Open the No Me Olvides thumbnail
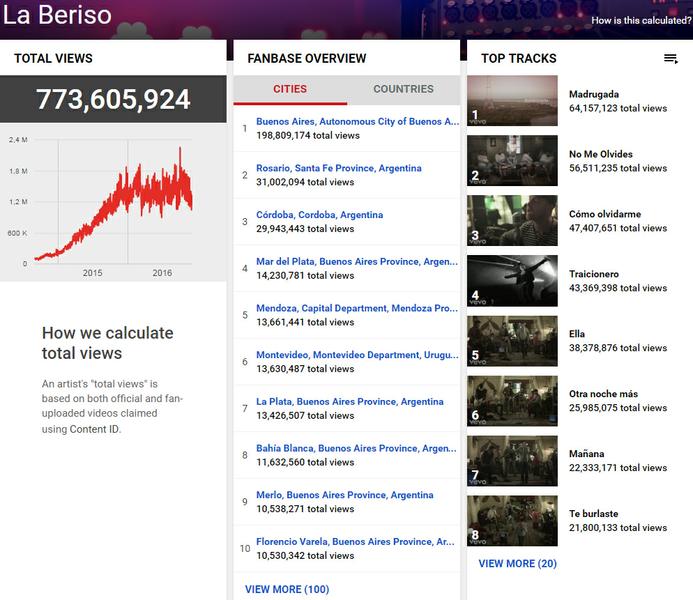The width and height of the screenshot is (693, 600). point(512,161)
